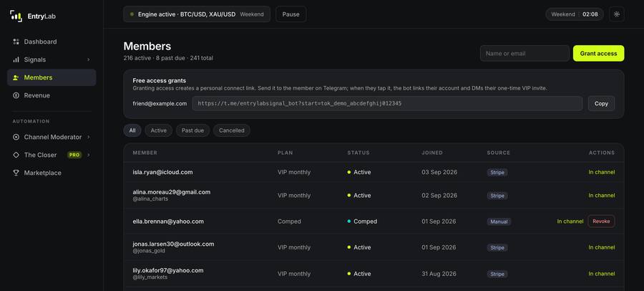Click the 31 Aug 2026 joined date
Image resolution: width=644 pixels, height=291 pixels.
point(439,274)
